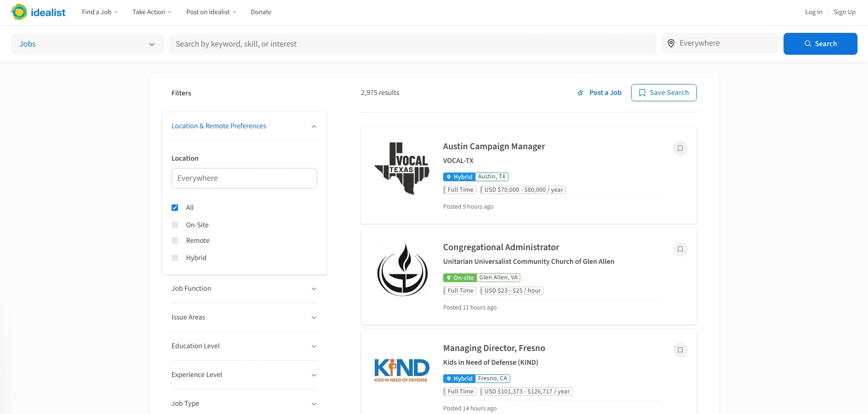
Task: Click Unitarian Universalist Community Church of Glen Allen
Action: [x=528, y=262]
